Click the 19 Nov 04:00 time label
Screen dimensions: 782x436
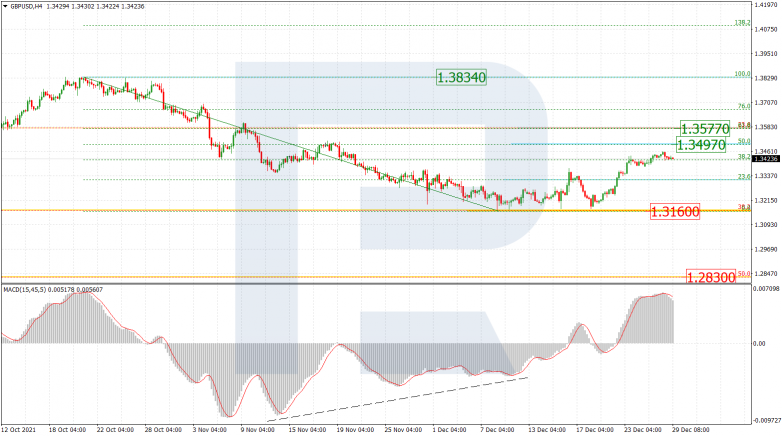[x=355, y=430]
